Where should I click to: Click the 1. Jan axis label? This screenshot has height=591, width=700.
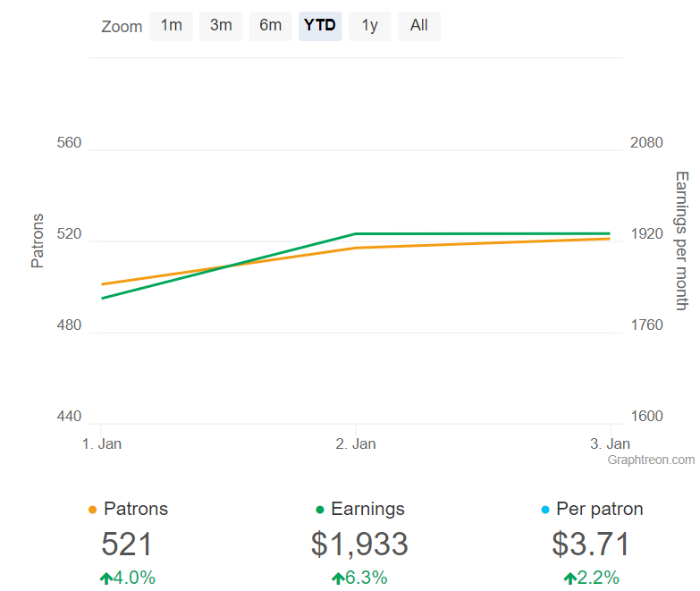pyautogui.click(x=102, y=444)
